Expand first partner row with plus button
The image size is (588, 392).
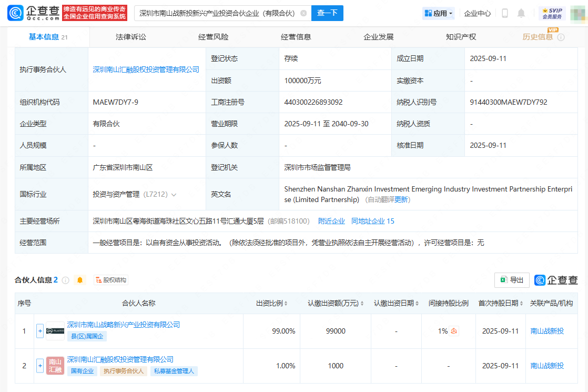(40, 331)
